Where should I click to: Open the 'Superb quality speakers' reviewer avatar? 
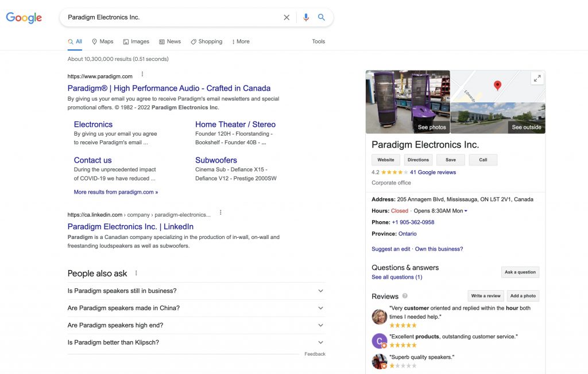pos(379,361)
